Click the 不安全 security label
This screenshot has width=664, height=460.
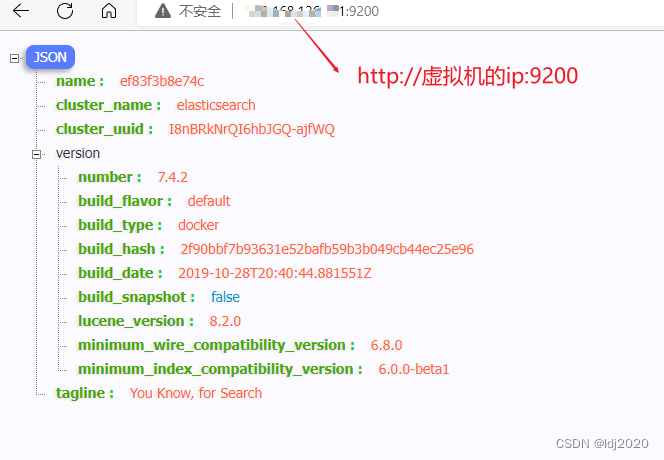(199, 11)
